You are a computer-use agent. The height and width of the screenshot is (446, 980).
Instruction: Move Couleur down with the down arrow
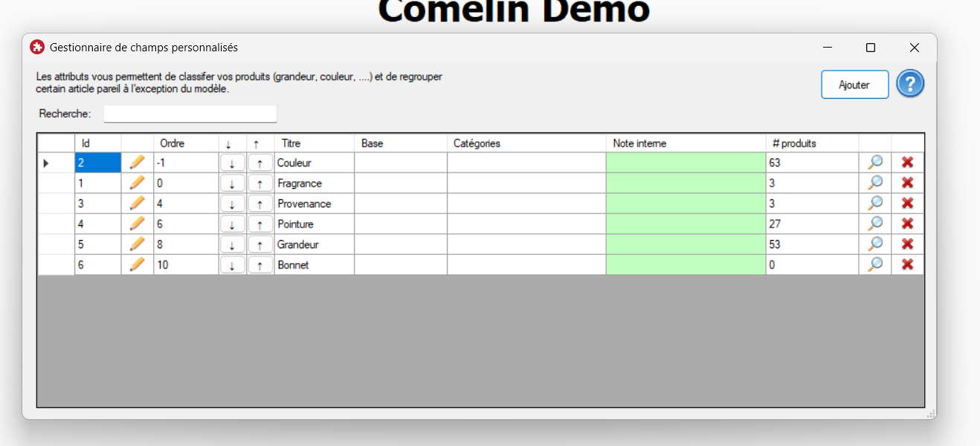pos(232,163)
